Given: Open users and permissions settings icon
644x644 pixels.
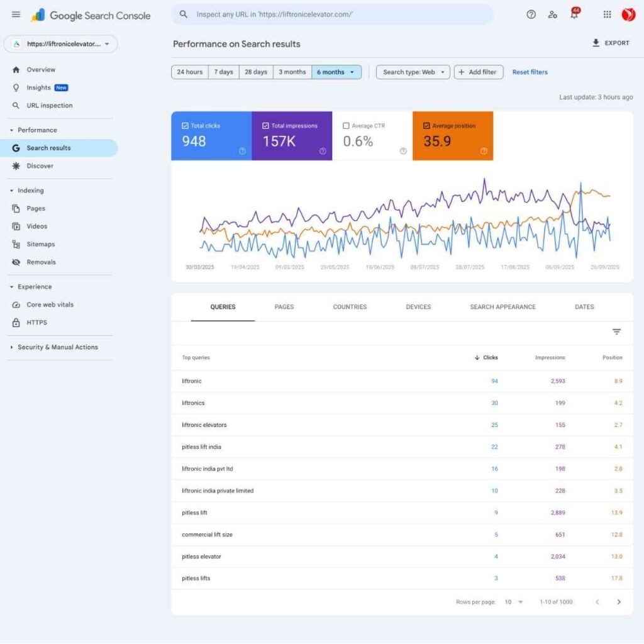Looking at the screenshot, I should [x=552, y=14].
